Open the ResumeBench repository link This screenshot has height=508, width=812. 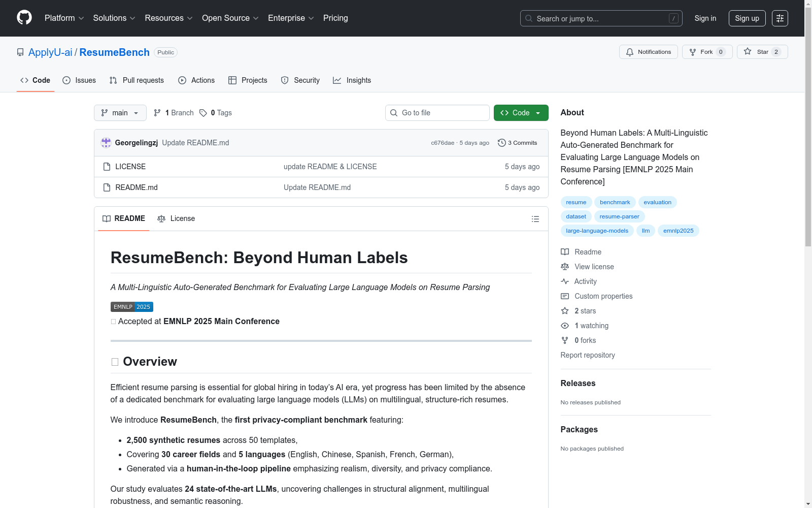point(115,52)
